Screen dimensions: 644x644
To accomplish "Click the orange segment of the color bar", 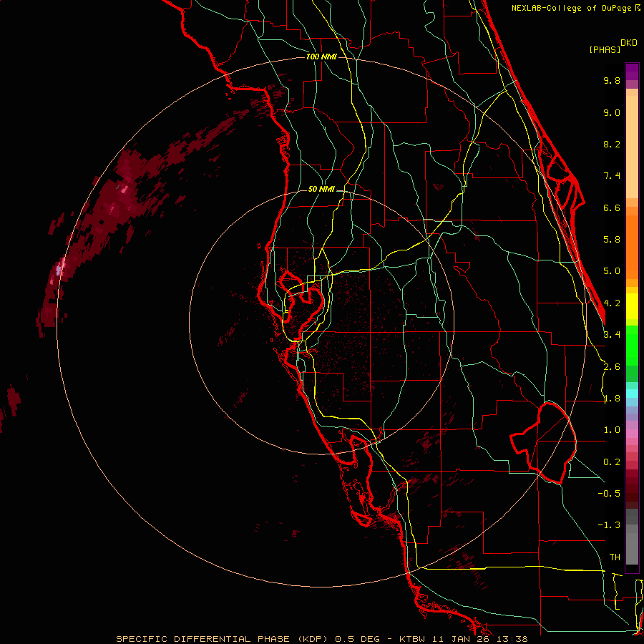I will [x=632, y=246].
